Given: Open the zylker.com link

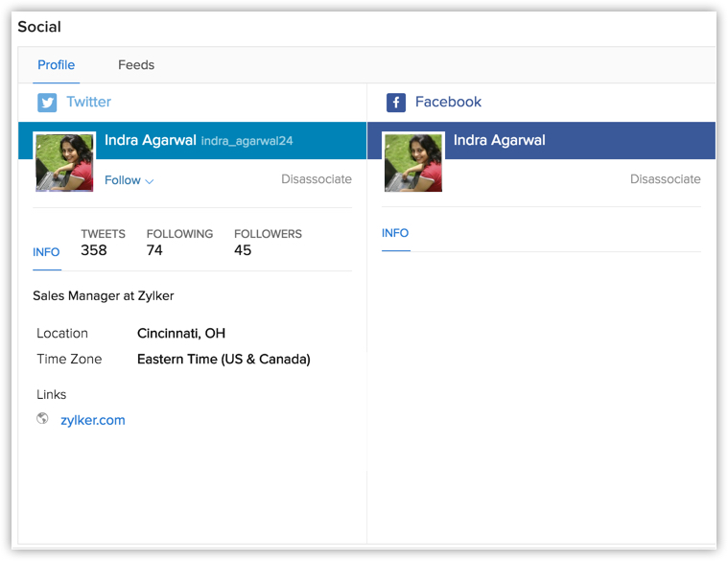Looking at the screenshot, I should click(93, 420).
